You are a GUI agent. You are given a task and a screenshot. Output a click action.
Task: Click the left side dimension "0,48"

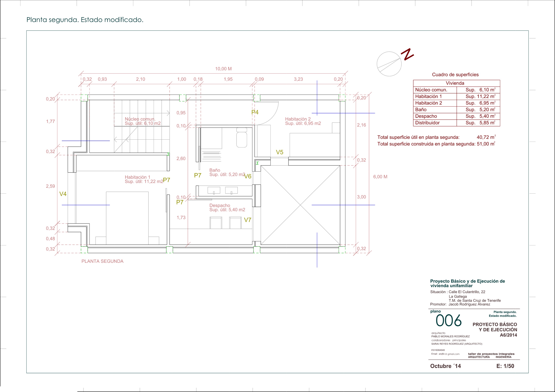(51, 239)
